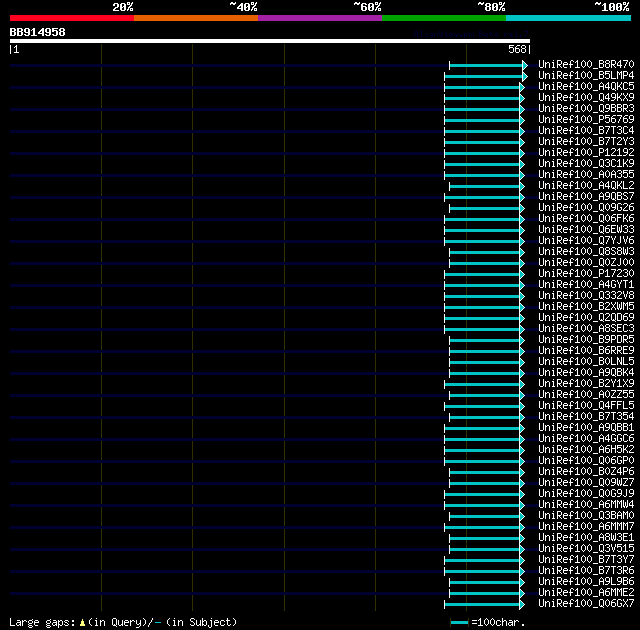Select the UniRef100_Q09WZ7 label

click(x=586, y=483)
